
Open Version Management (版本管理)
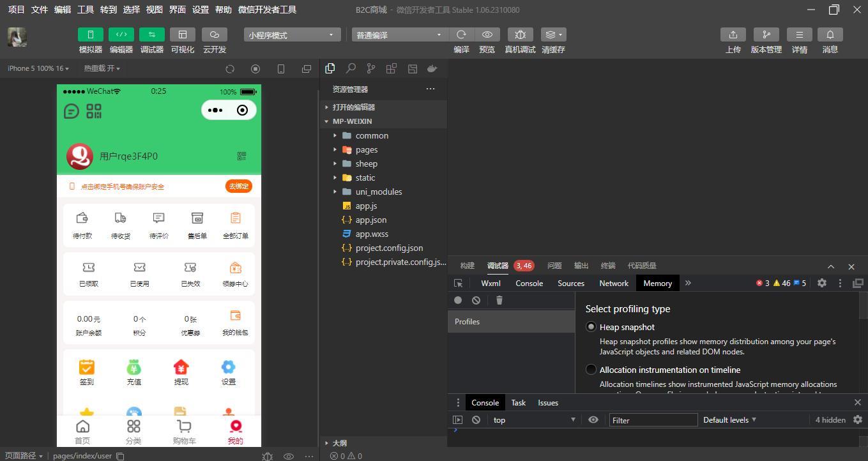pos(766,34)
